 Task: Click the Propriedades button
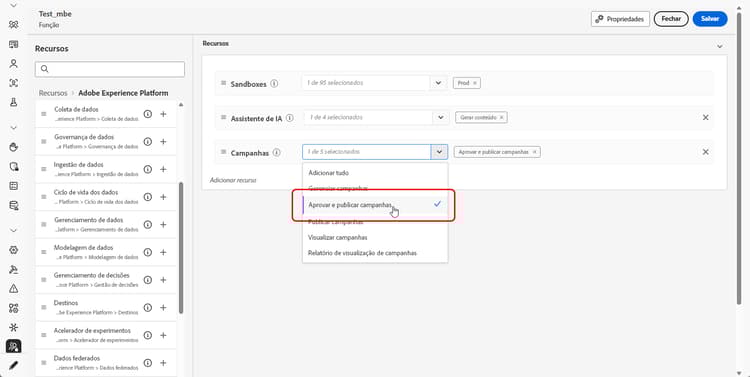(x=620, y=19)
